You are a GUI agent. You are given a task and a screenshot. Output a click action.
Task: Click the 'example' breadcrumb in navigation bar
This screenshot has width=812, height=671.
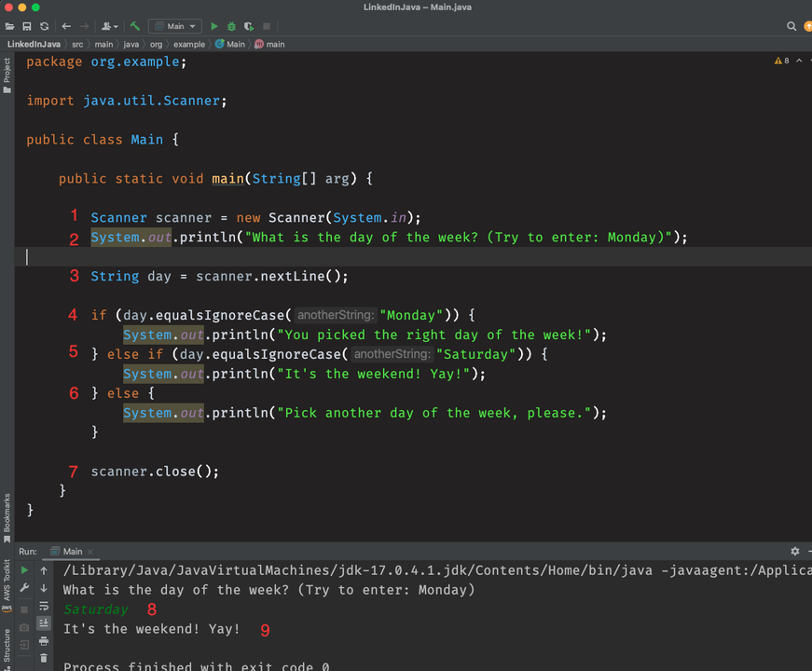point(189,44)
